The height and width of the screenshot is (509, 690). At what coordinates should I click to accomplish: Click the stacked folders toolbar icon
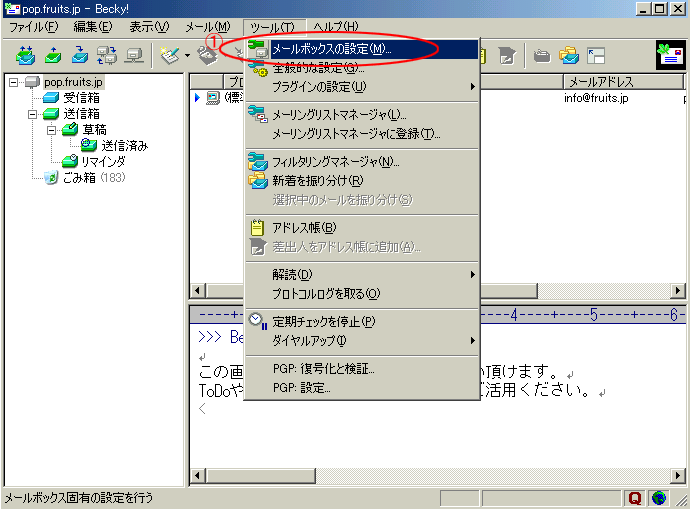click(569, 56)
